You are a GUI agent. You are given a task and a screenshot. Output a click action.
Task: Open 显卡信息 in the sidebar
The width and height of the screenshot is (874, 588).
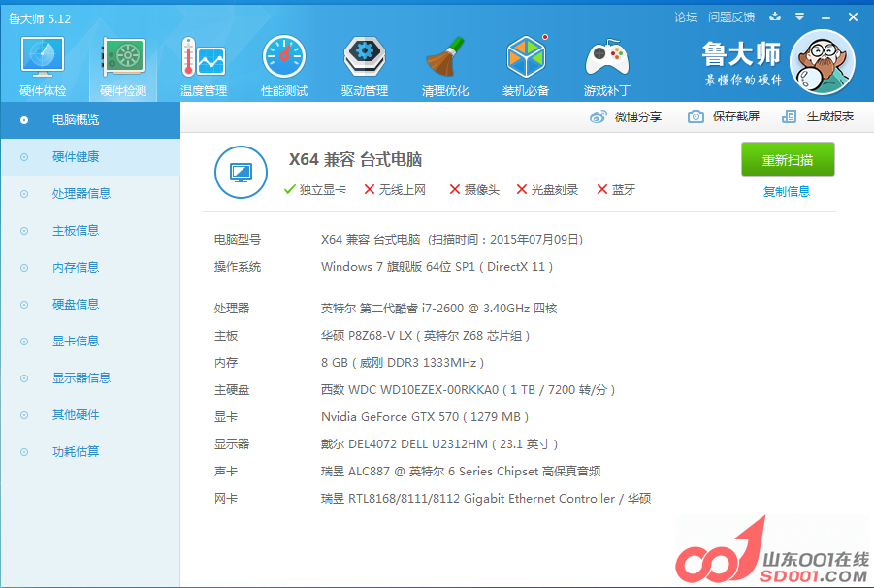pyautogui.click(x=90, y=341)
